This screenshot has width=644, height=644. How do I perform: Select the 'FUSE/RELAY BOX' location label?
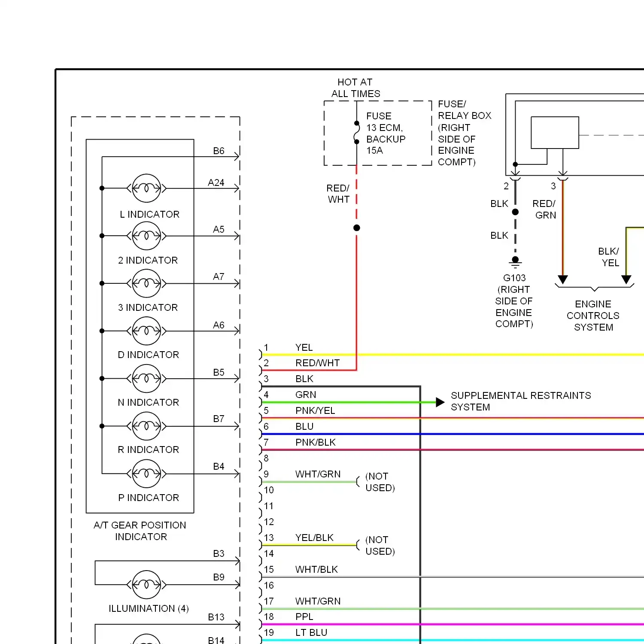point(465,133)
